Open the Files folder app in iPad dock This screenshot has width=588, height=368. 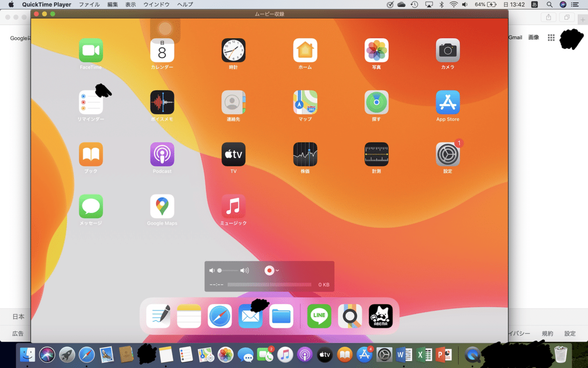pyautogui.click(x=281, y=316)
